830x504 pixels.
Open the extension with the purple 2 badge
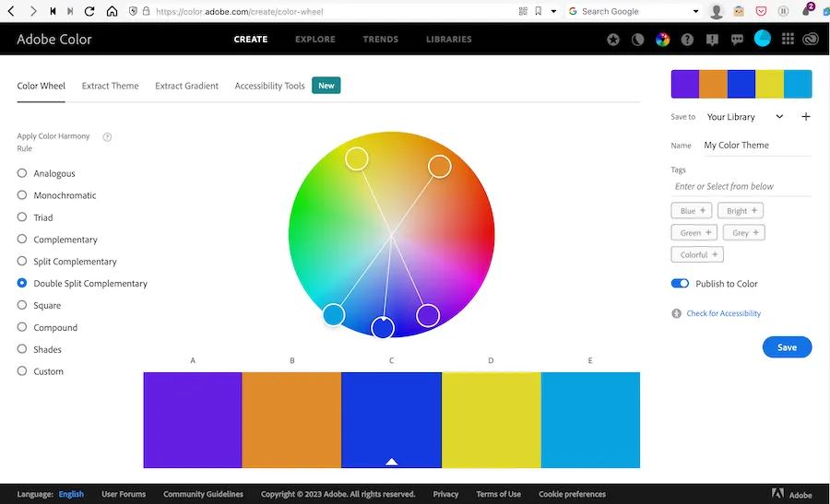coord(807,9)
